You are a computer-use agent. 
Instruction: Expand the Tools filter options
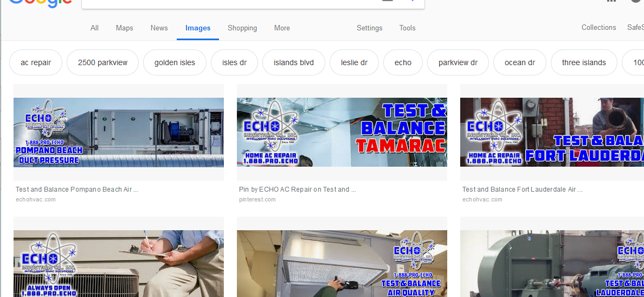click(407, 28)
